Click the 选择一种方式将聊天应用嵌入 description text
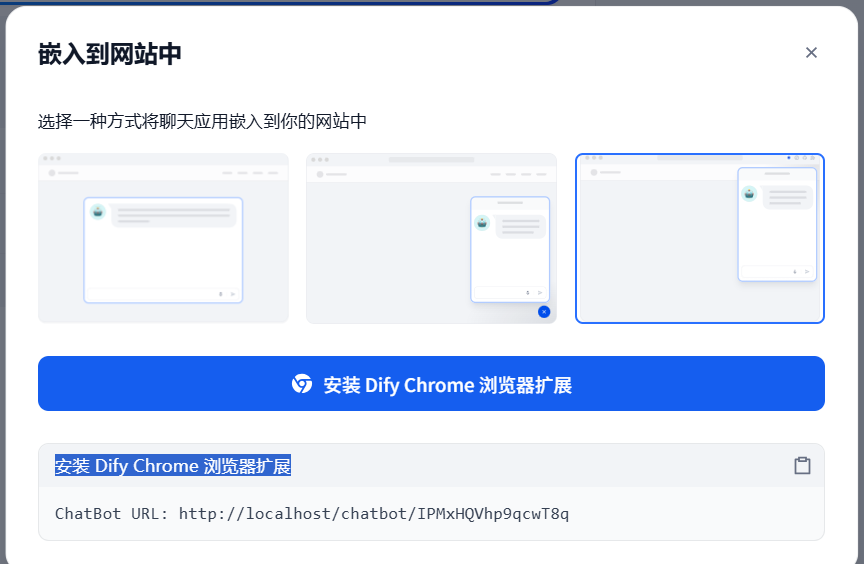 [x=202, y=121]
